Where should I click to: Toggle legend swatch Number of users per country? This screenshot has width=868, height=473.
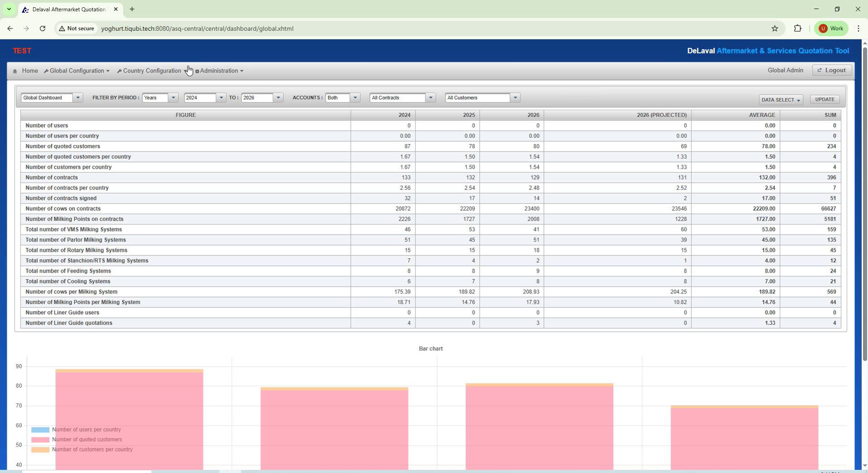pyautogui.click(x=40, y=430)
